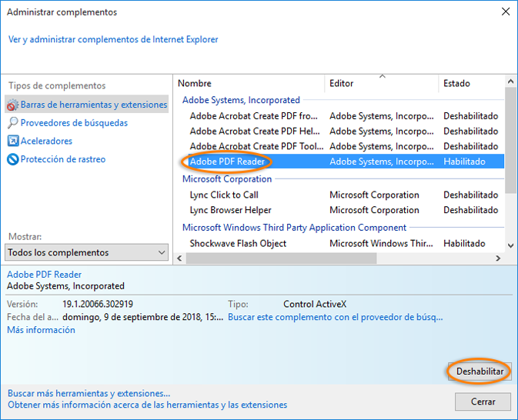The width and height of the screenshot is (518, 420).
Task: Click the Cerrar button
Action: (483, 402)
